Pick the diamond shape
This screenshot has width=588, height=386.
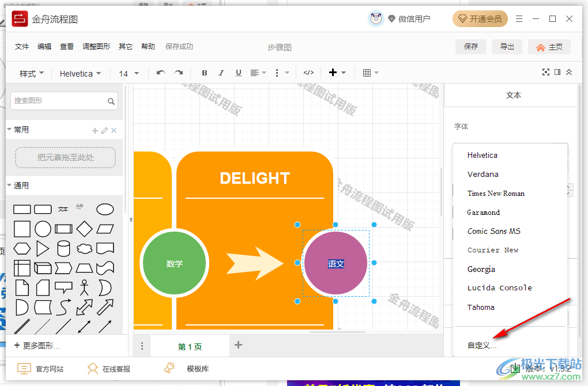point(84,229)
